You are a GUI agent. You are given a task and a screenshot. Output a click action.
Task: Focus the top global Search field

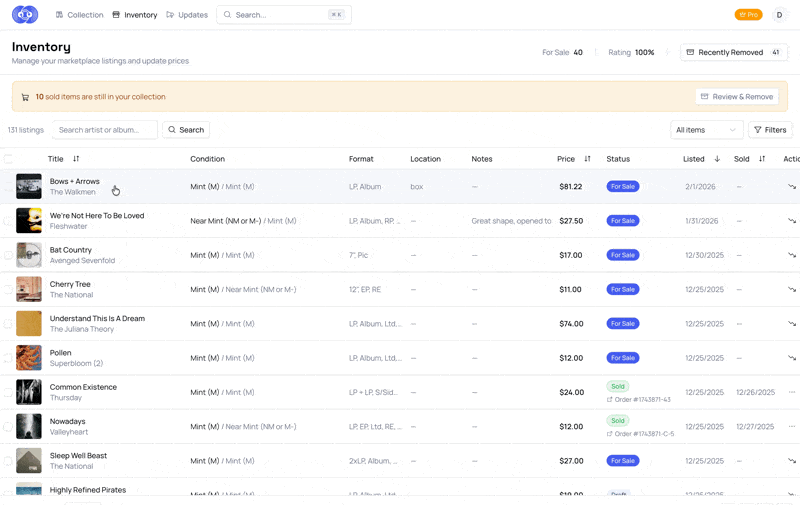click(284, 15)
